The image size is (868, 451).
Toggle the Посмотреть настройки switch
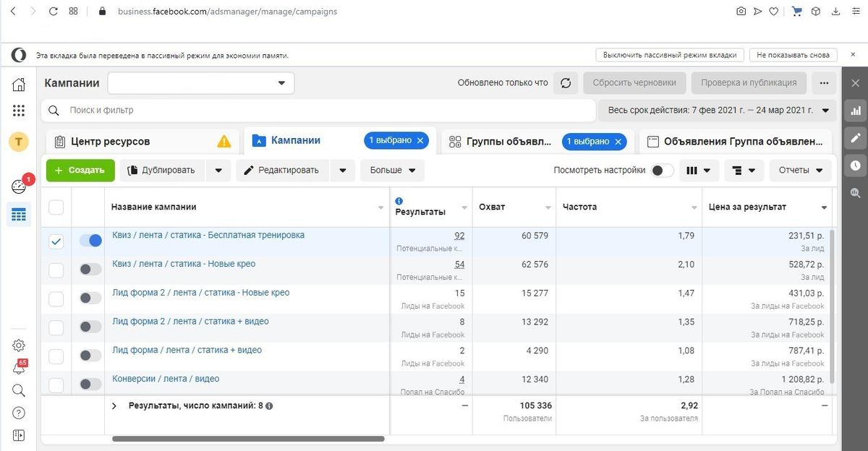pos(663,171)
